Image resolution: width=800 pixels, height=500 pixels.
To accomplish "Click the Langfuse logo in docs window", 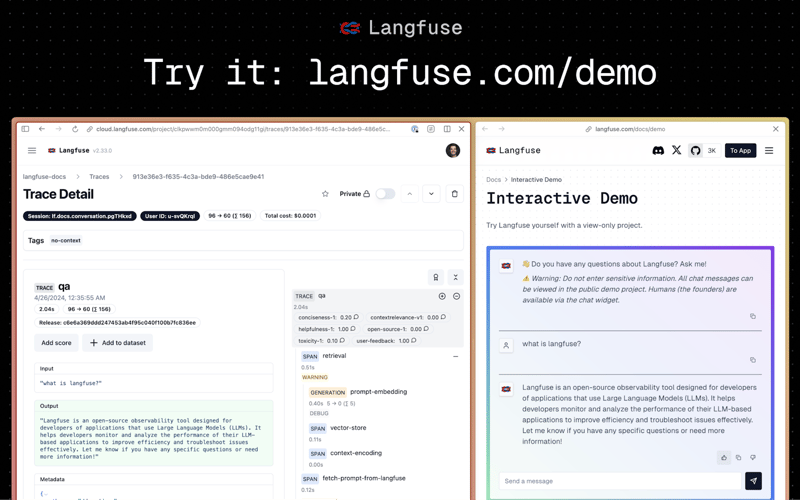I will [513, 151].
